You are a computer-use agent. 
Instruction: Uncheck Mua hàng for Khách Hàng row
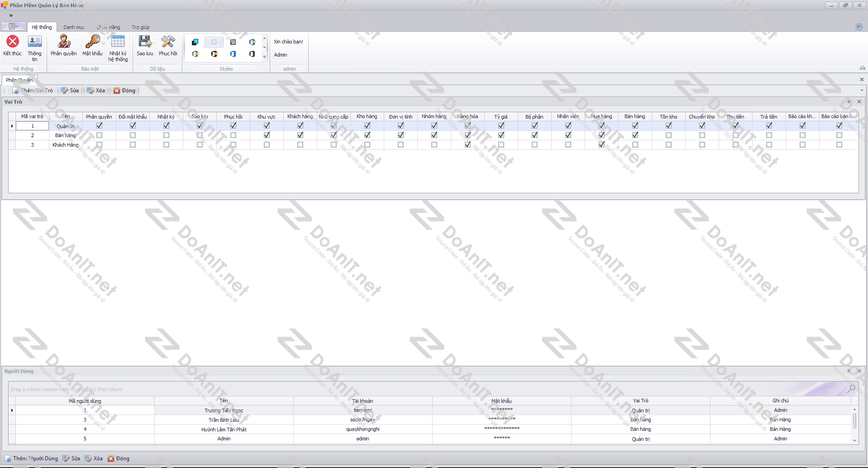[x=601, y=145]
